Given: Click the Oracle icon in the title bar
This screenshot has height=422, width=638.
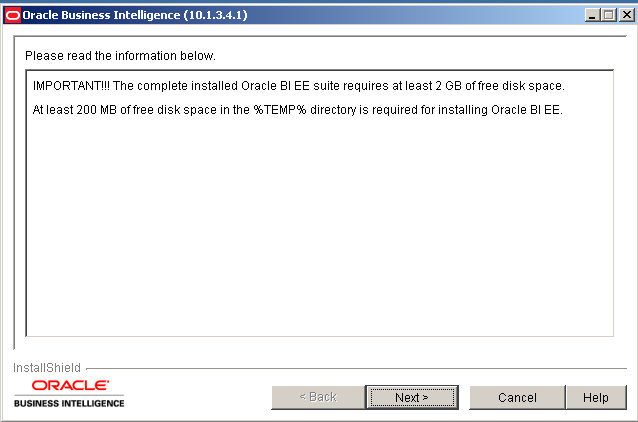Looking at the screenshot, I should click(12, 15).
